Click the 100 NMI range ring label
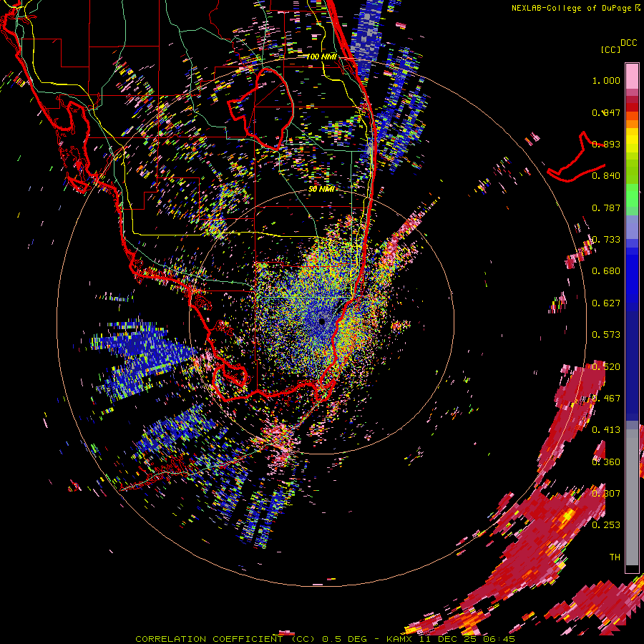The height and width of the screenshot is (644, 644). tap(321, 57)
